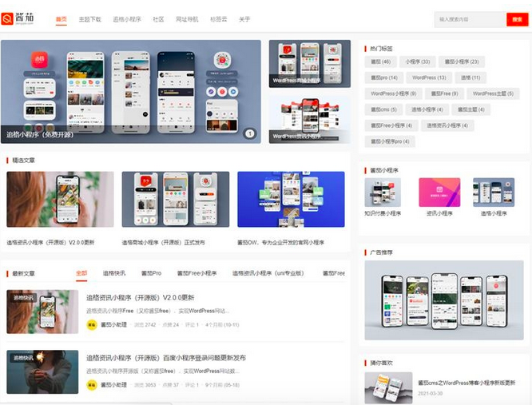Open the WordPress资讯小程序 banner
This screenshot has width=532, height=405.
click(310, 119)
